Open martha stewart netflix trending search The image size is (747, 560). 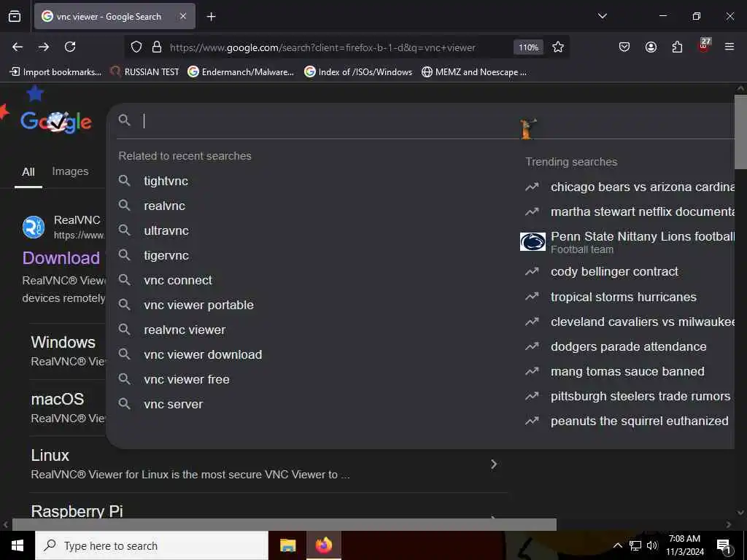[x=629, y=211]
